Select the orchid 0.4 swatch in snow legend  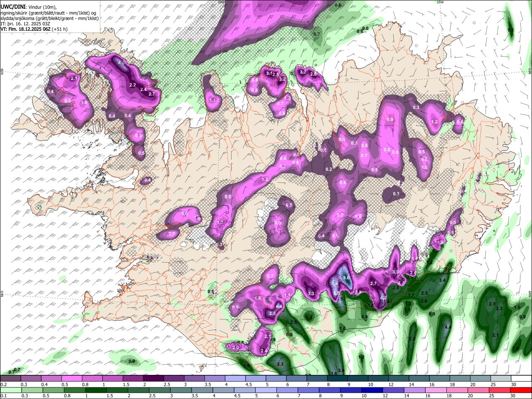pos(51,378)
